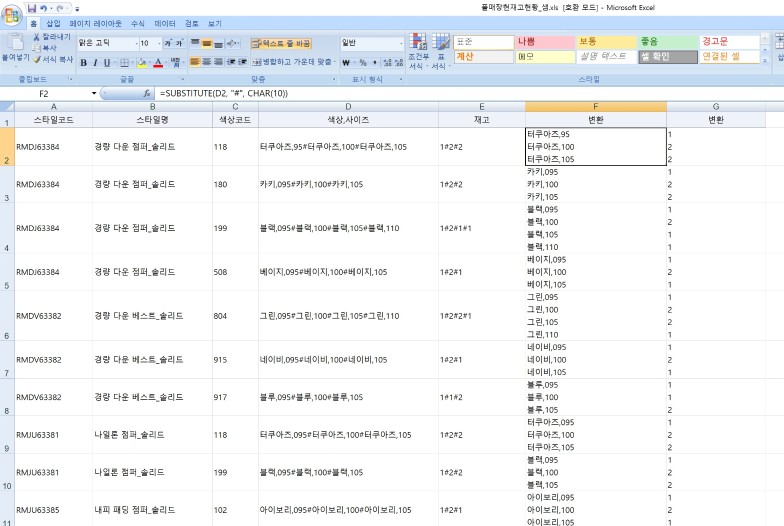This screenshot has height=526, width=784.
Task: Apply cell borders
Action: point(124,62)
